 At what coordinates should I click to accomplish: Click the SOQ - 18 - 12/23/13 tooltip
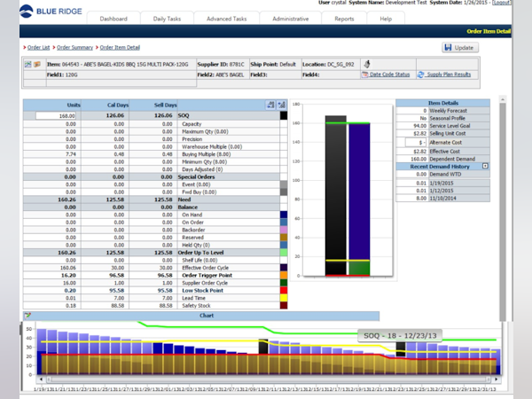tap(400, 335)
